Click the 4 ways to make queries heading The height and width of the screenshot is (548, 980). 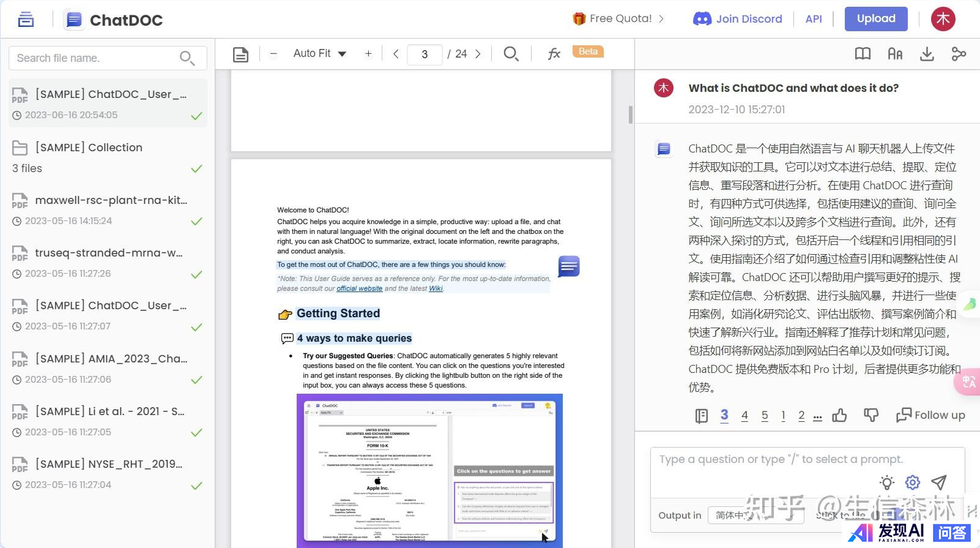coord(354,338)
